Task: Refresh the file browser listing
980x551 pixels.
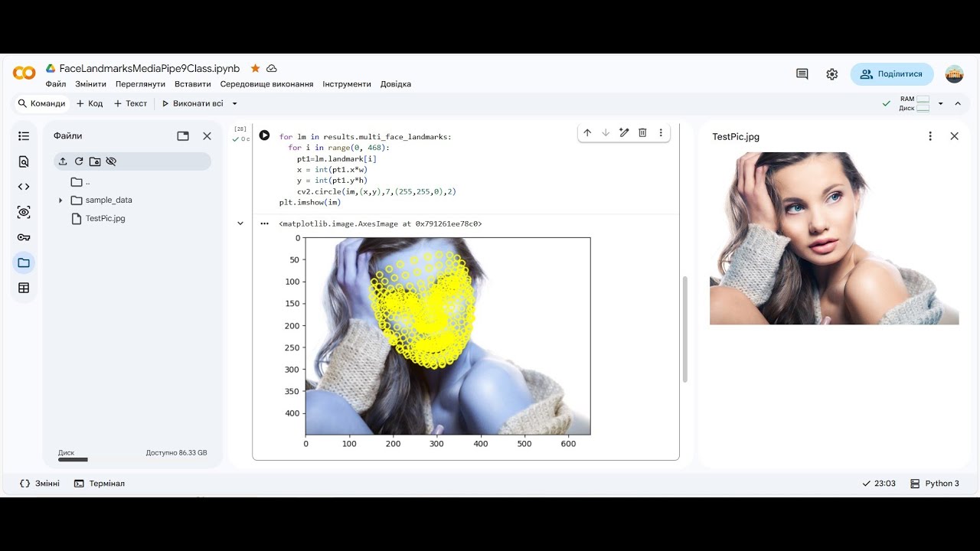Action: coord(79,161)
